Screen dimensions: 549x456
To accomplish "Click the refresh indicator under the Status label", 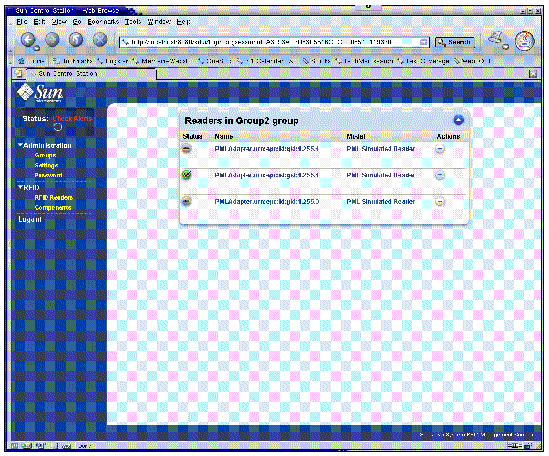I will click(58, 127).
